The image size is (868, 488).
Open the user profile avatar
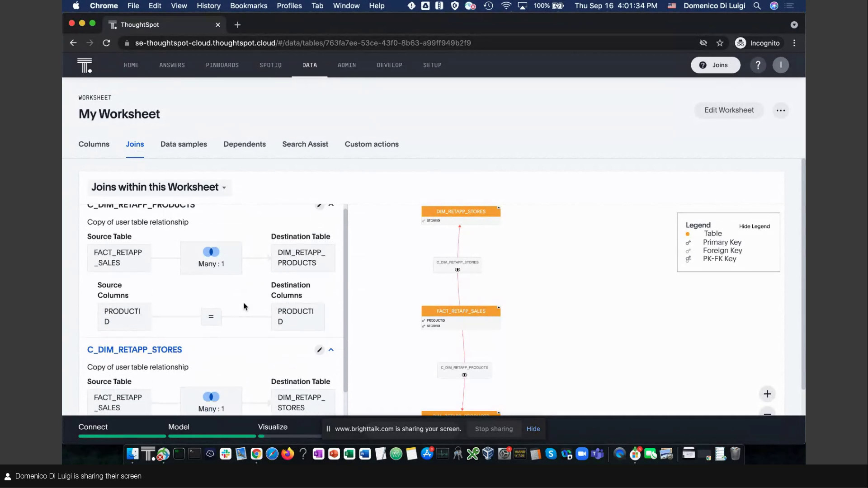[x=781, y=65]
